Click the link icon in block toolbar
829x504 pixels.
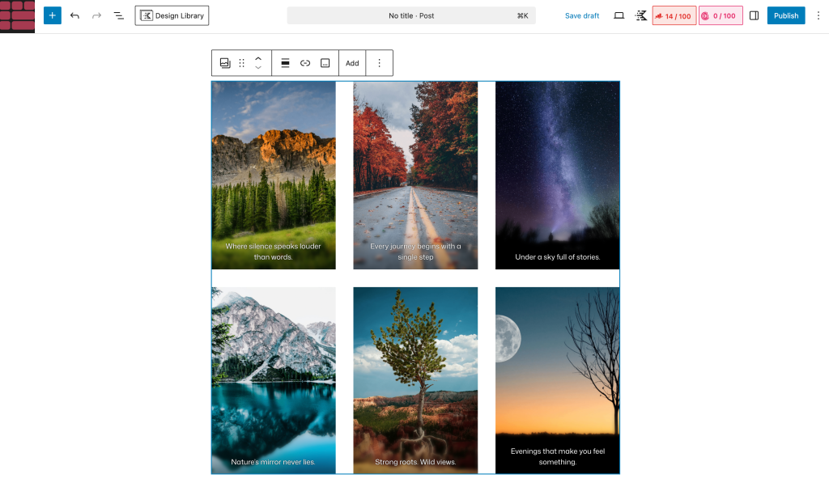(x=305, y=63)
